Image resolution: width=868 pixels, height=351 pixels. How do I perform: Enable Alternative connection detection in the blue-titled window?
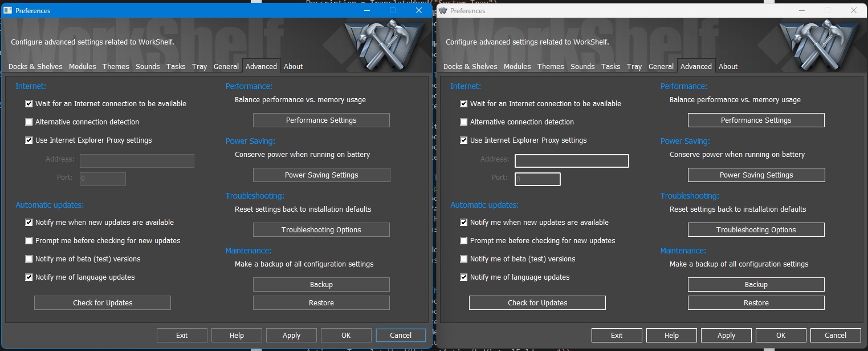coord(29,122)
